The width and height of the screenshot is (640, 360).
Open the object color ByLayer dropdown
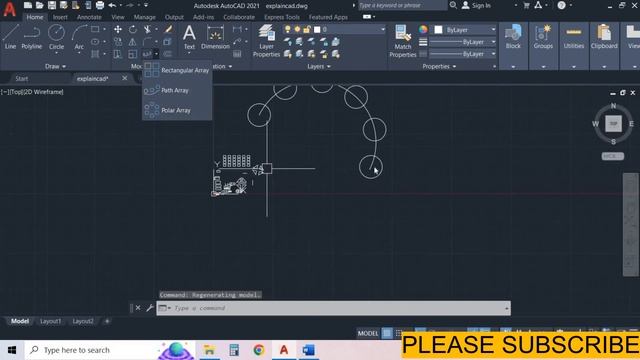pos(493,30)
